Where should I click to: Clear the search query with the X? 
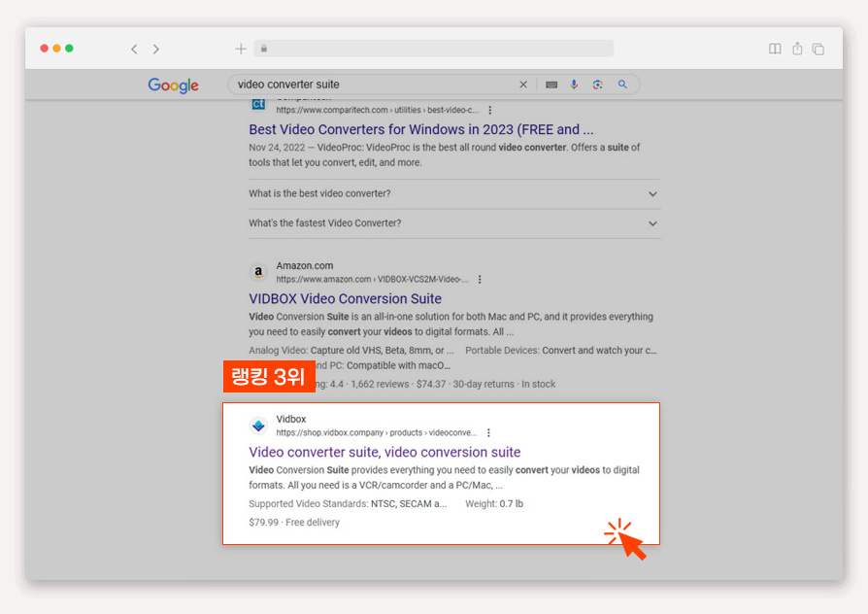(x=523, y=85)
